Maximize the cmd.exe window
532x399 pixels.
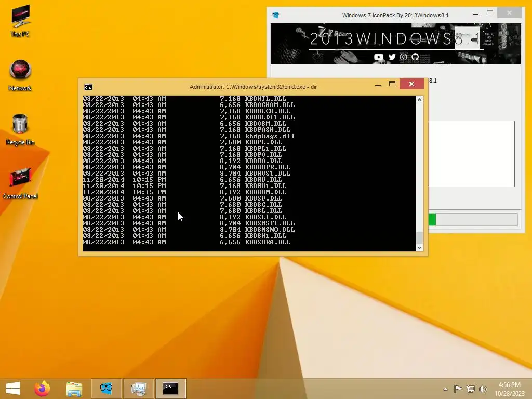(392, 84)
